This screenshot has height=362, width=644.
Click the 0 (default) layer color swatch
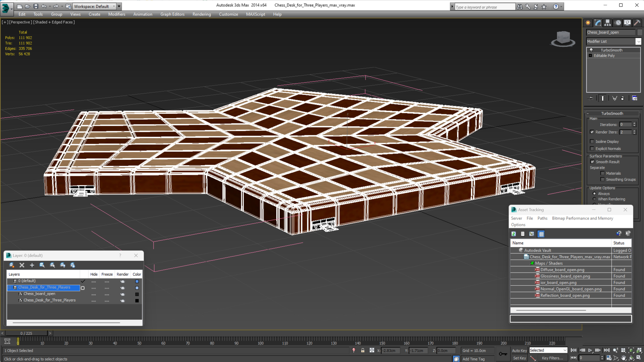tap(137, 281)
